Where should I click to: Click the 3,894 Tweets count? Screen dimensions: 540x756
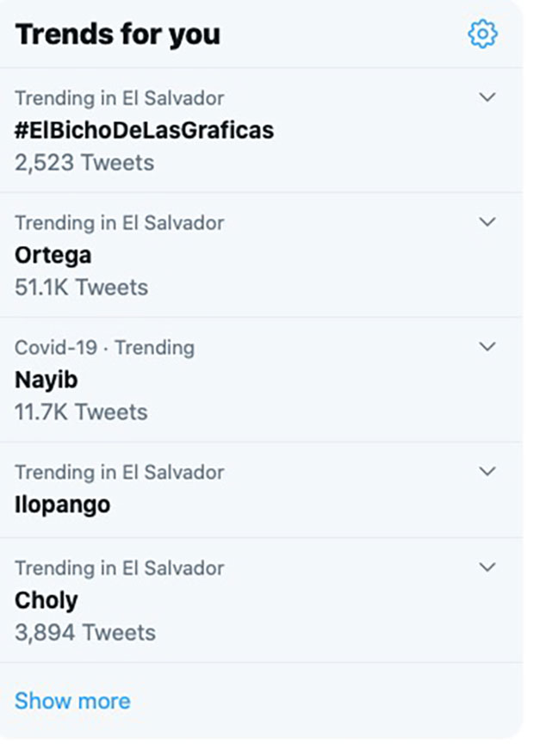point(85,633)
